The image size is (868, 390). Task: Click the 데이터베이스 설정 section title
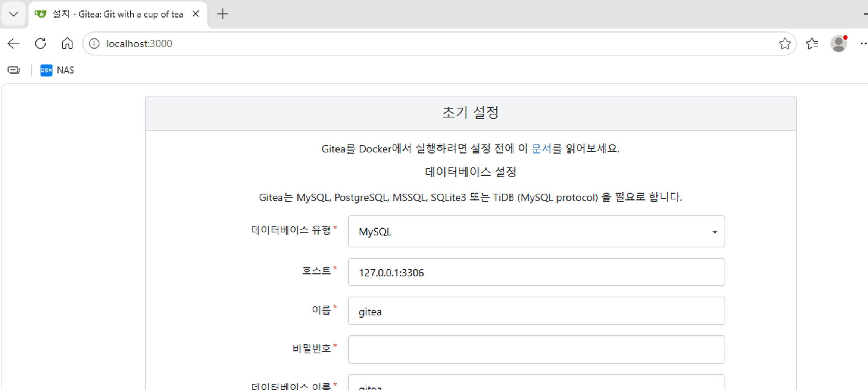[x=471, y=172]
